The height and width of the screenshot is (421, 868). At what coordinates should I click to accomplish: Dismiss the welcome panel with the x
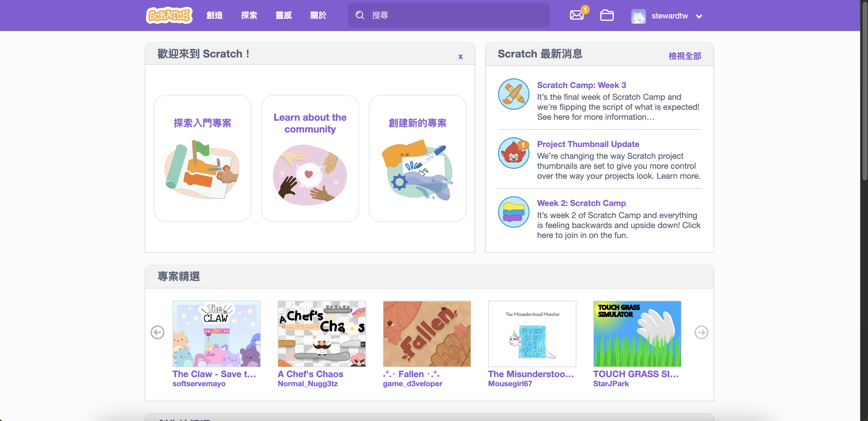[x=460, y=56]
